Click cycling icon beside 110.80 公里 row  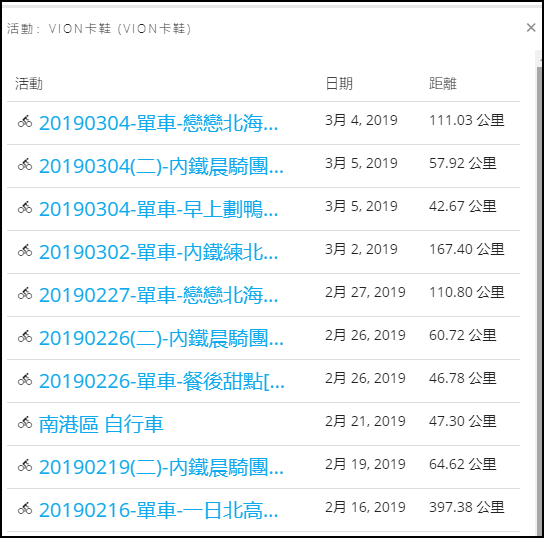[25, 293]
